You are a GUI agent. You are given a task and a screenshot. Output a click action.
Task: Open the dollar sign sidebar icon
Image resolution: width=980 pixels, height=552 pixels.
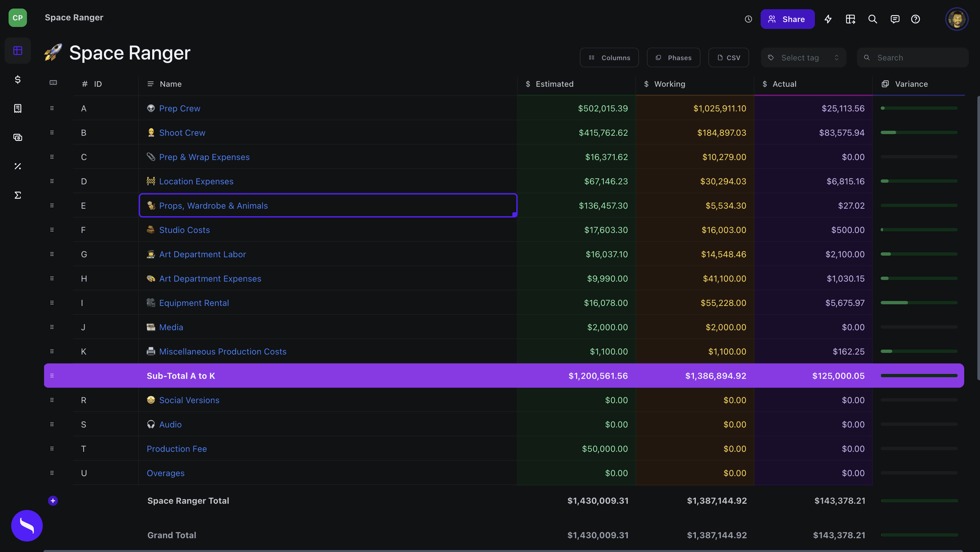coord(17,80)
